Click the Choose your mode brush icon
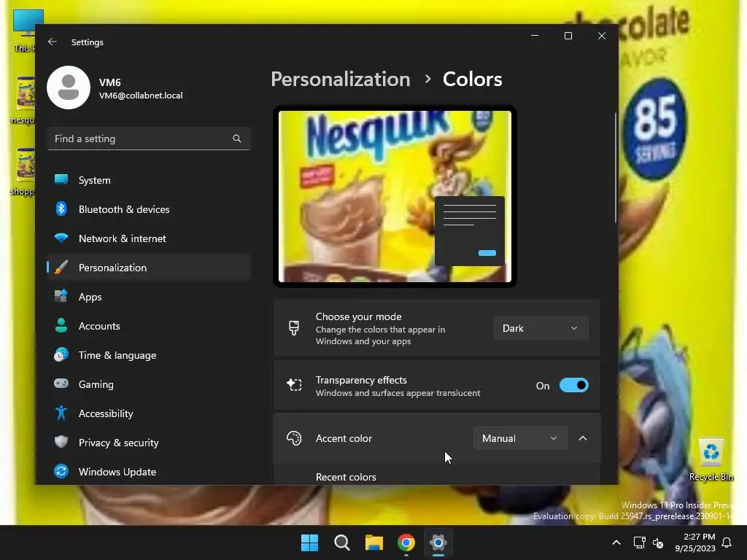The image size is (747, 560). pos(294,328)
